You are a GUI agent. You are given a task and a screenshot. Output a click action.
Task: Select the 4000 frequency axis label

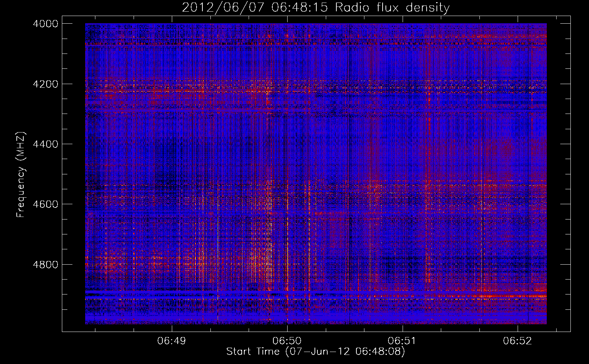pyautogui.click(x=45, y=24)
